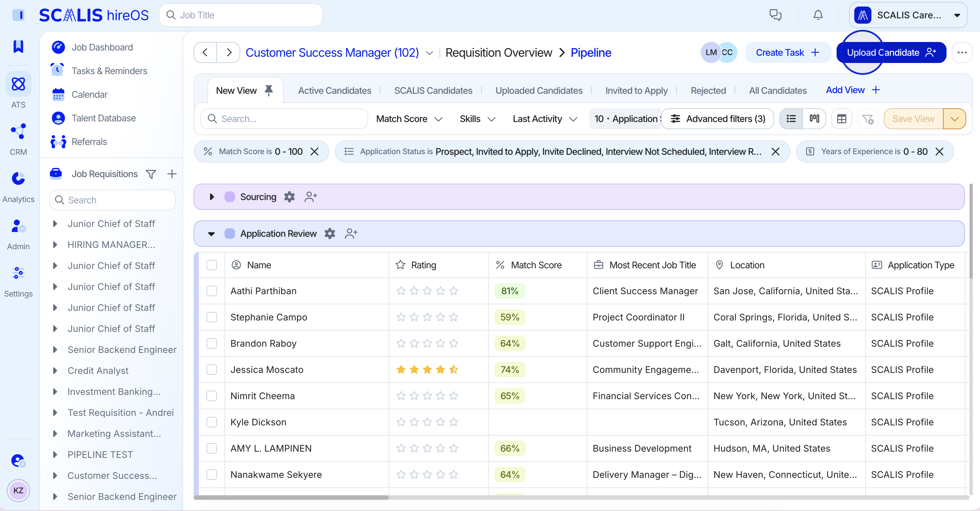Toggle select-all checkbox in table header
The image size is (980, 511).
click(x=211, y=265)
